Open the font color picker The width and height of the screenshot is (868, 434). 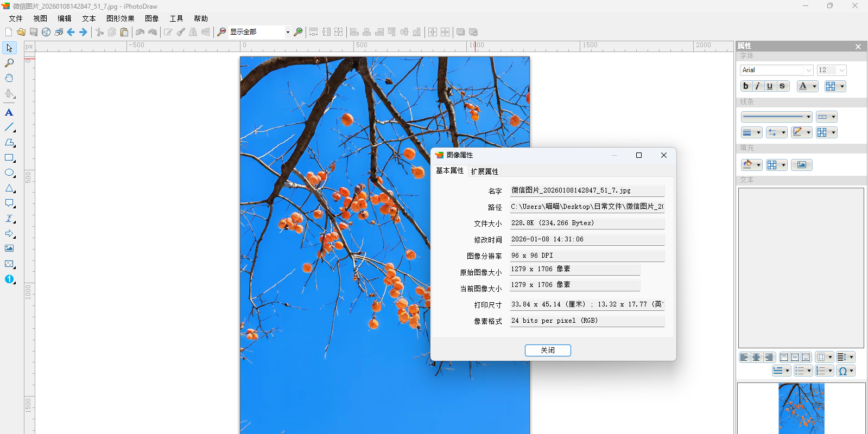coord(807,86)
